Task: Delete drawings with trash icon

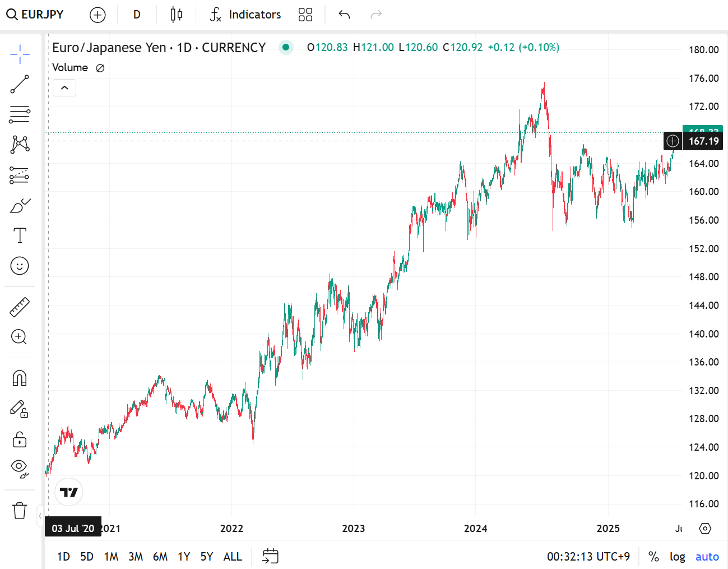Action: [x=20, y=510]
